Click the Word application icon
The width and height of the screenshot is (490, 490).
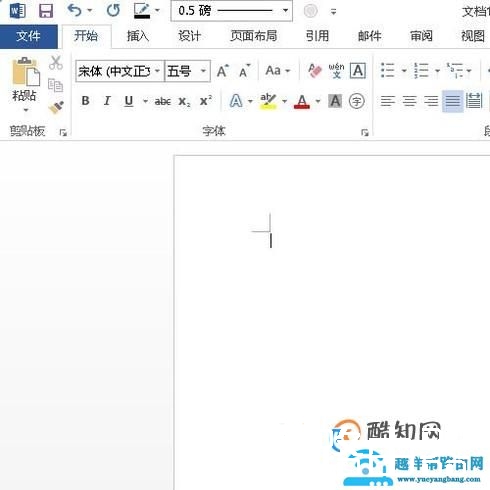click(x=17, y=11)
